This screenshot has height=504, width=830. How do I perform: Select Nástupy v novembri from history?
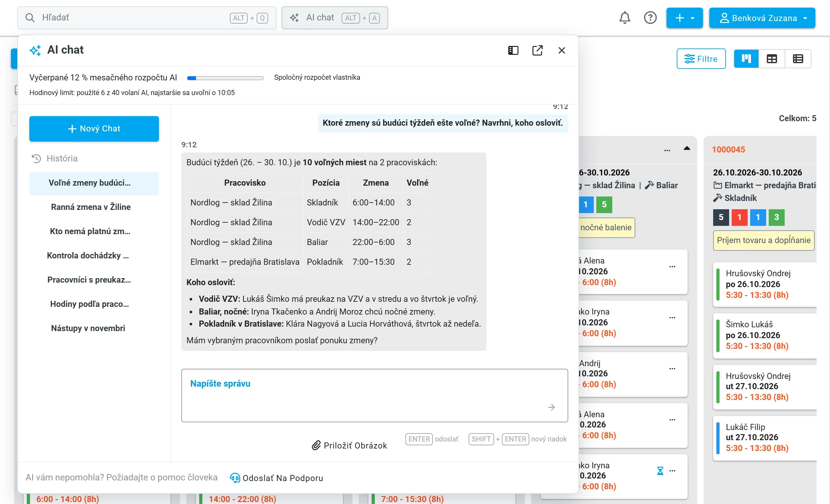coord(88,328)
